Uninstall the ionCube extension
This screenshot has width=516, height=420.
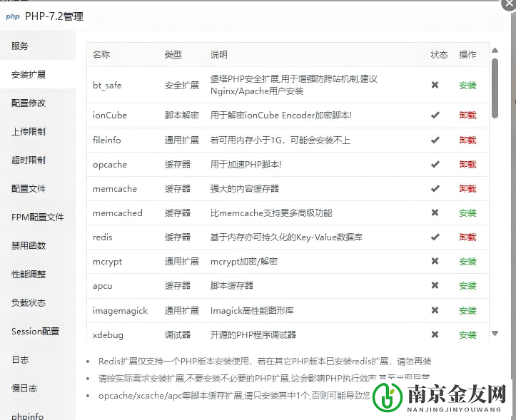(467, 116)
